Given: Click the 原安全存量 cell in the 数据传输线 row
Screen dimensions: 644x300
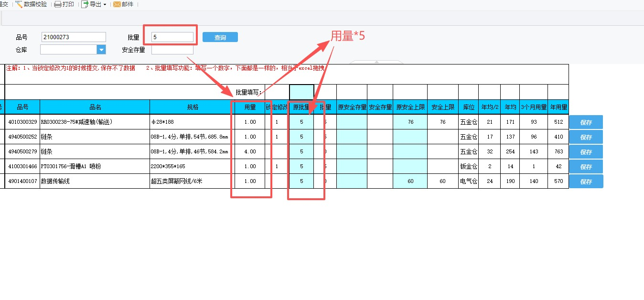Looking at the screenshot, I should (352, 182).
